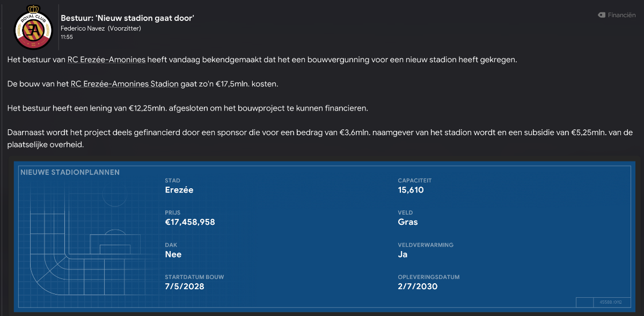Click the Financiën tag icon

tap(602, 16)
